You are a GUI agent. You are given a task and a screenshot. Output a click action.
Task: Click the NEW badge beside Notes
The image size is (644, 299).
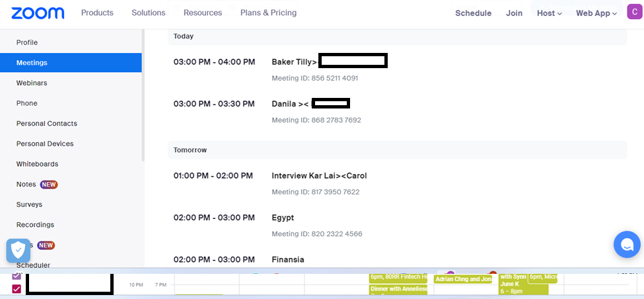point(49,185)
